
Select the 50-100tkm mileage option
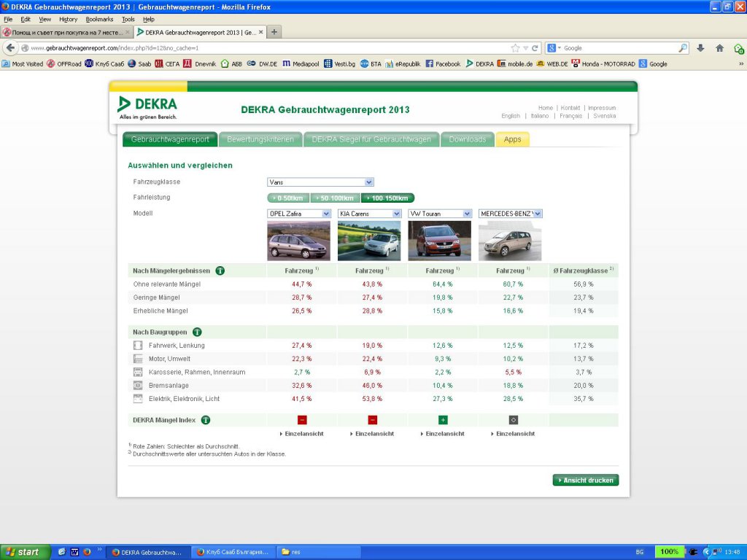click(336, 198)
